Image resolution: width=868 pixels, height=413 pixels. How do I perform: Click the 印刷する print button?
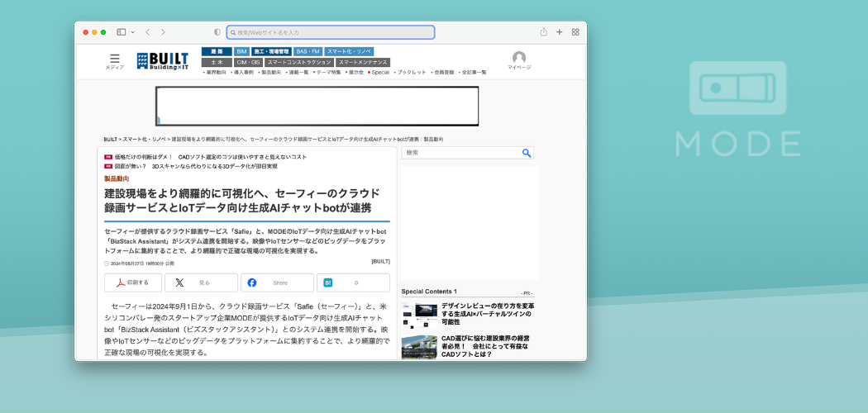[133, 282]
